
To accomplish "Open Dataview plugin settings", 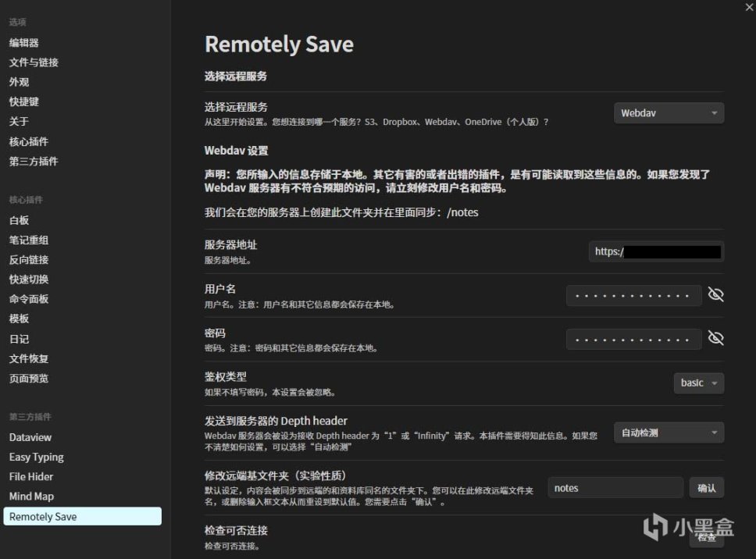I will (x=30, y=437).
